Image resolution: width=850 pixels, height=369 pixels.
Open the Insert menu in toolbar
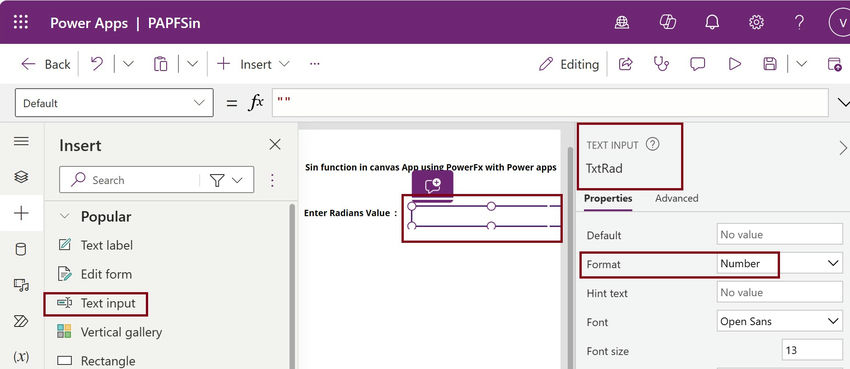(x=253, y=64)
